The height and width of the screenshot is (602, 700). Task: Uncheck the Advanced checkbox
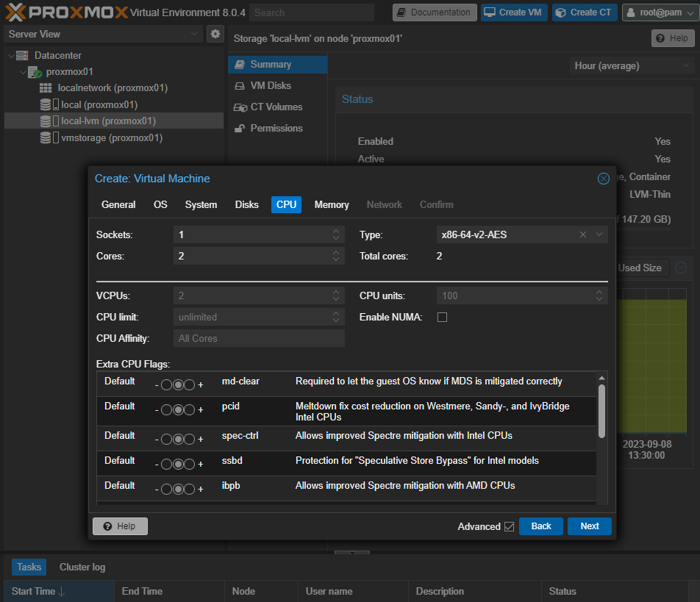pos(508,526)
